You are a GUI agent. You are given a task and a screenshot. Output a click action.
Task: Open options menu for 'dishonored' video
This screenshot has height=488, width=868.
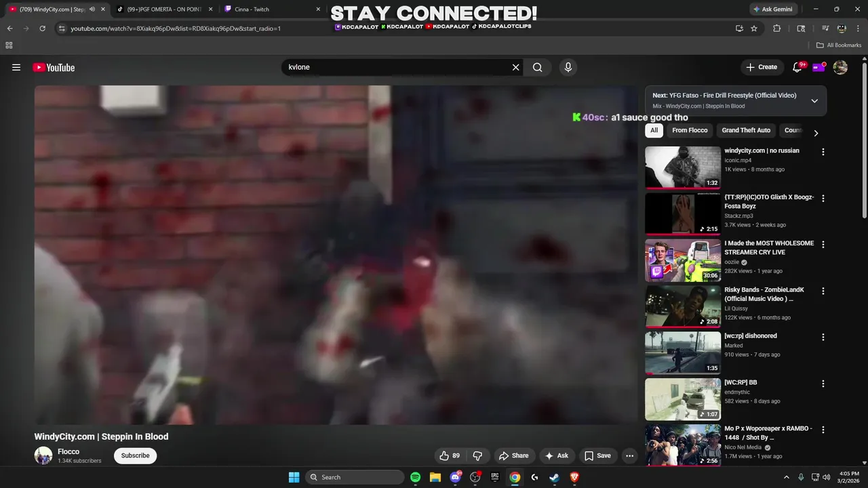(x=823, y=337)
